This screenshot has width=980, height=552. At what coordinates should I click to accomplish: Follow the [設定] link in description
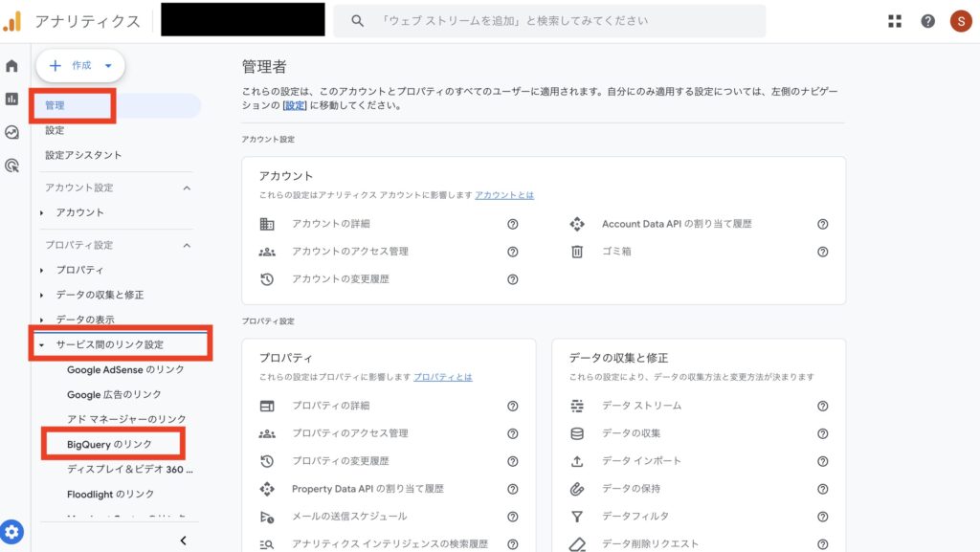click(x=295, y=105)
